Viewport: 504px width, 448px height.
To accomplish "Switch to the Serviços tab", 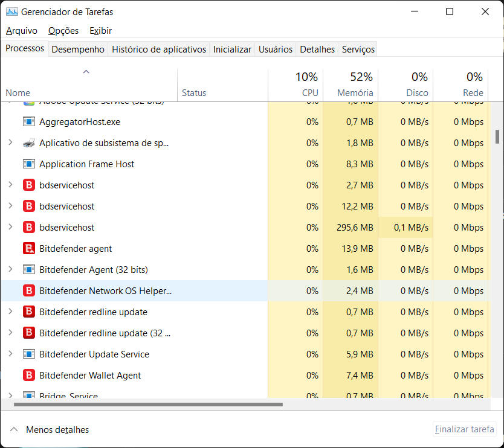I will click(358, 50).
